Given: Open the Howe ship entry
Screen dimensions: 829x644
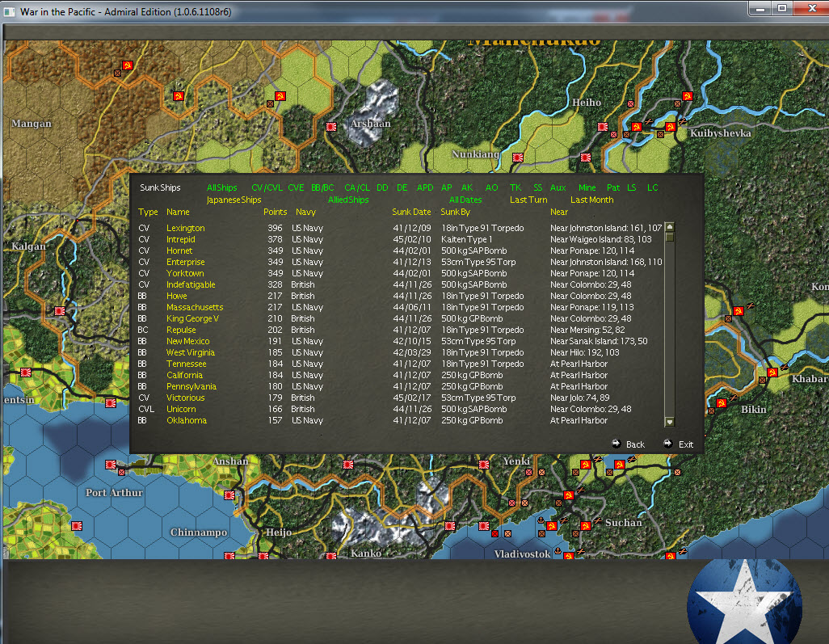Looking at the screenshot, I should (177, 296).
